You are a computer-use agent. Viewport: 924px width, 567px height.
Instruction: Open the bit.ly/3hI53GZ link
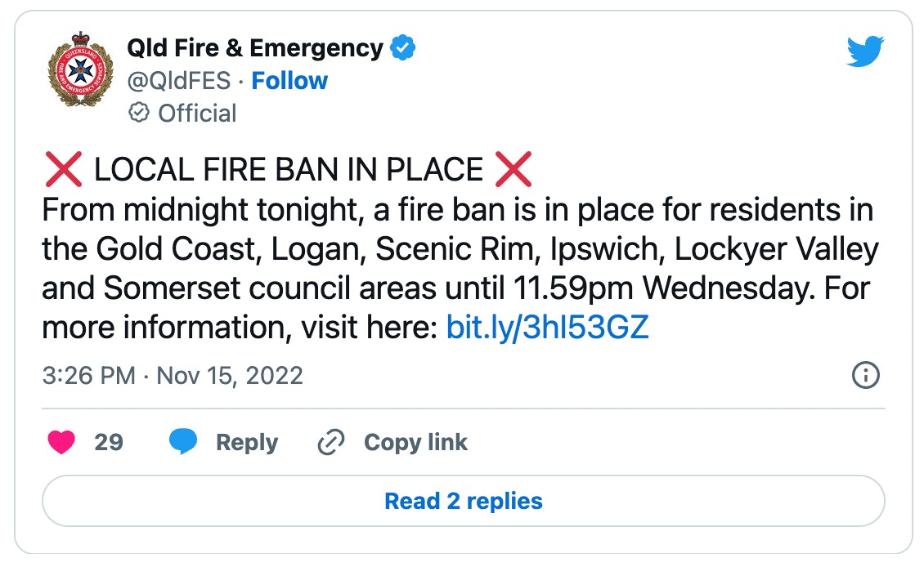[x=547, y=328]
